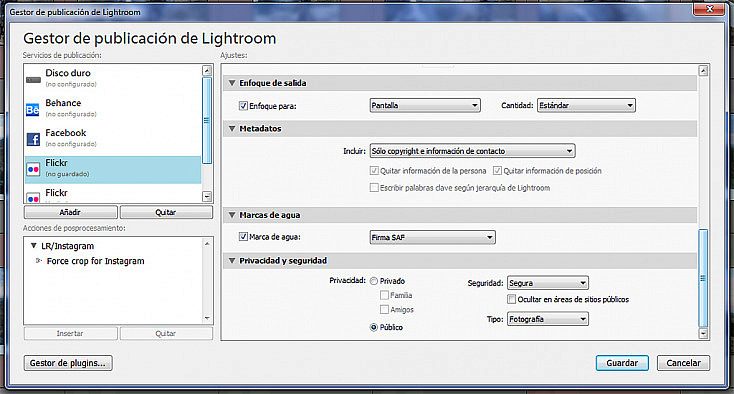Click services list scroll down arrow
This screenshot has height=394, width=734.
207,197
